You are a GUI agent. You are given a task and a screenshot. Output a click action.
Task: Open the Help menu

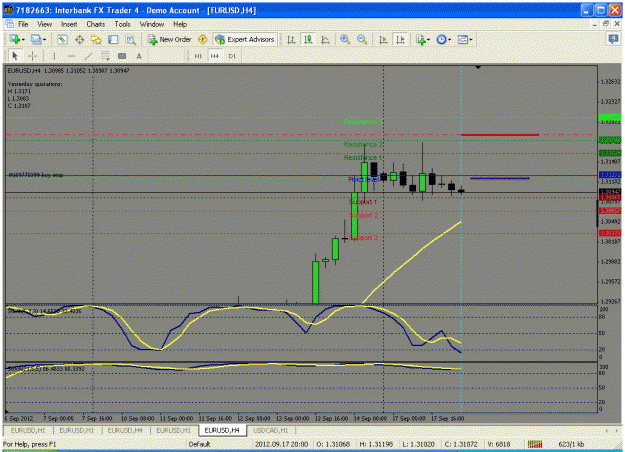click(180, 24)
